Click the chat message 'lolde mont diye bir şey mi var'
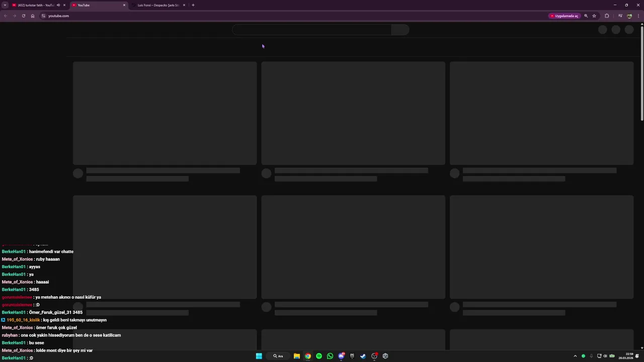 64,350
